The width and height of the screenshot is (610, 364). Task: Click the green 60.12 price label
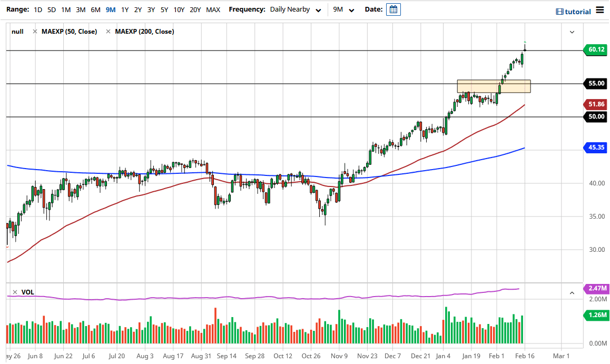tap(596, 50)
